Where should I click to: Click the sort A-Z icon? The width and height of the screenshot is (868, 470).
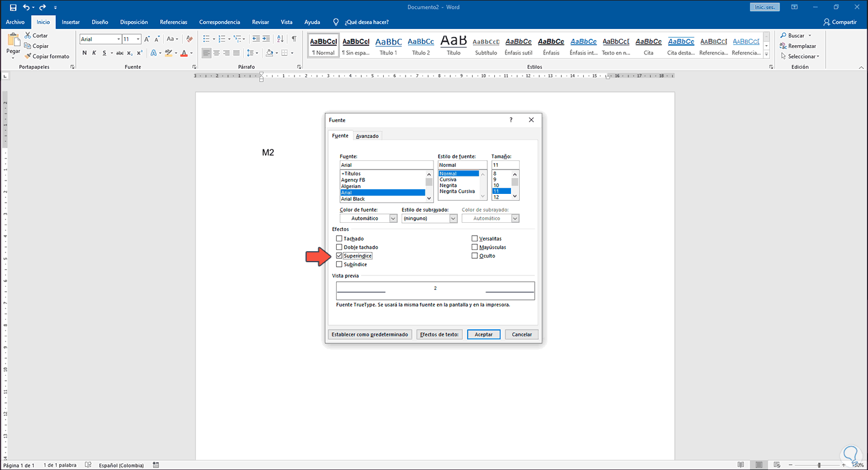279,39
